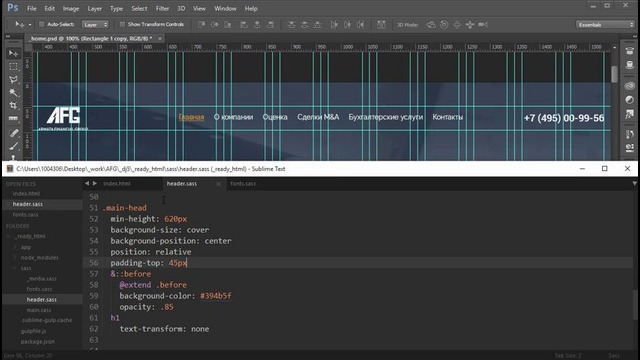
Task: Open the Layer menu
Action: pos(95,8)
